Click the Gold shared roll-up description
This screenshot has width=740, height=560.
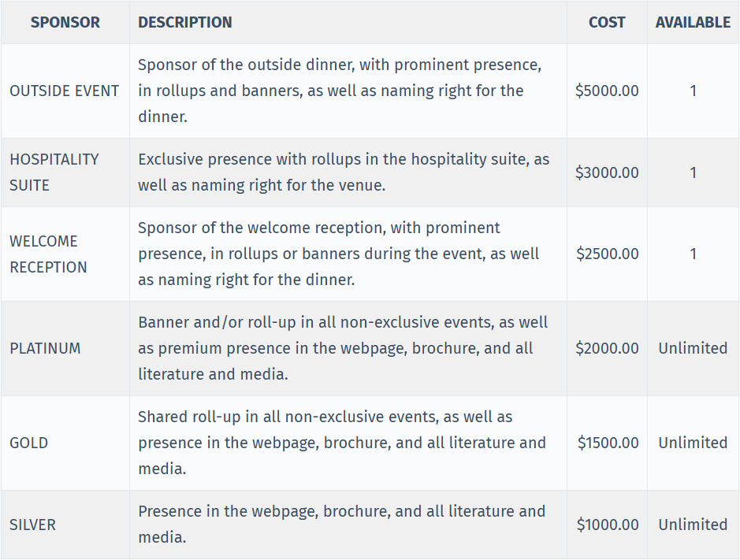[342, 443]
